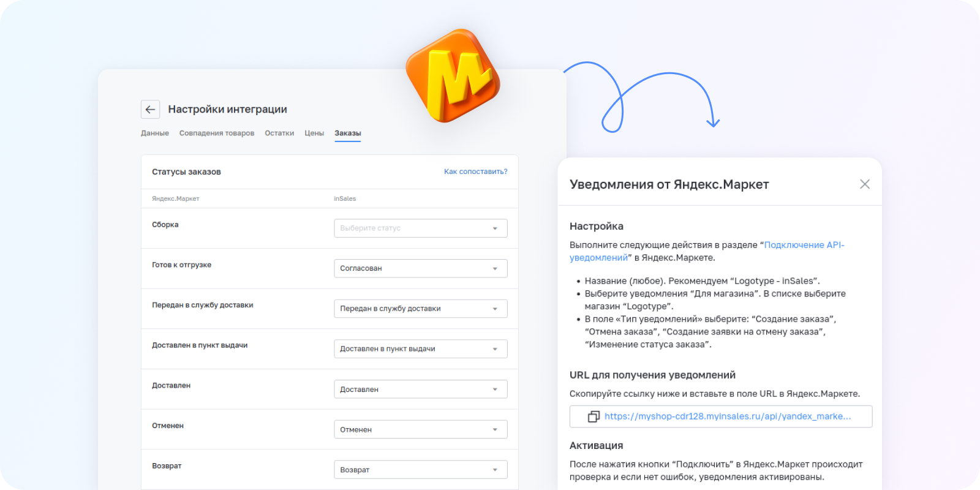This screenshot has height=490, width=980.
Task: Open the Отменен row status dropdown
Action: (x=421, y=429)
